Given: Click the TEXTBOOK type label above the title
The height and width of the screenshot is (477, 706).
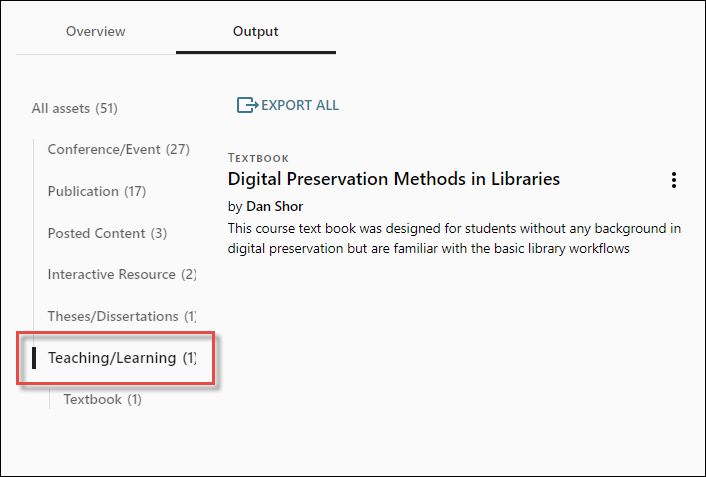Looking at the screenshot, I should (258, 158).
